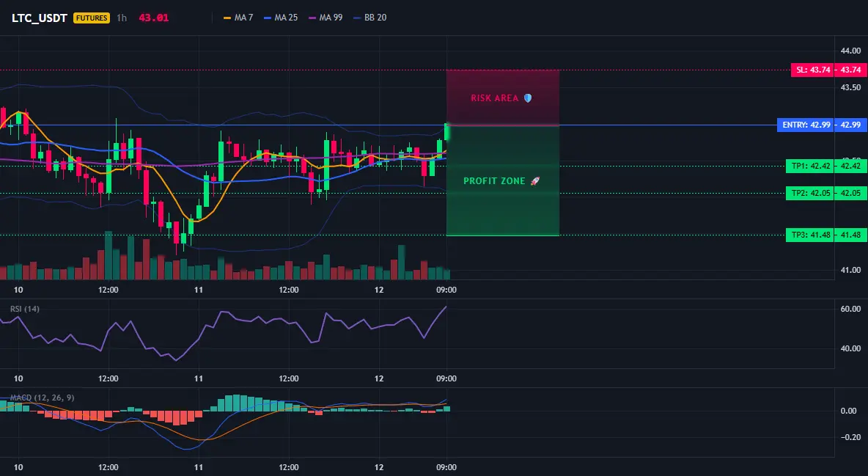Click the LTC_USDT symbol name
This screenshot has height=476, width=868.
[40, 18]
